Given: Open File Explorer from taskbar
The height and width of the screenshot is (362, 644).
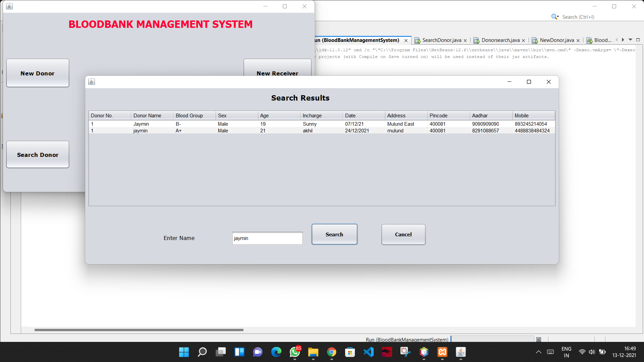Looking at the screenshot, I should (x=313, y=352).
